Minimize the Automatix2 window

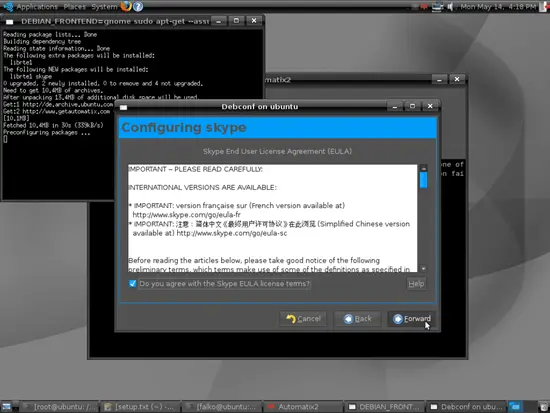(x=439, y=80)
